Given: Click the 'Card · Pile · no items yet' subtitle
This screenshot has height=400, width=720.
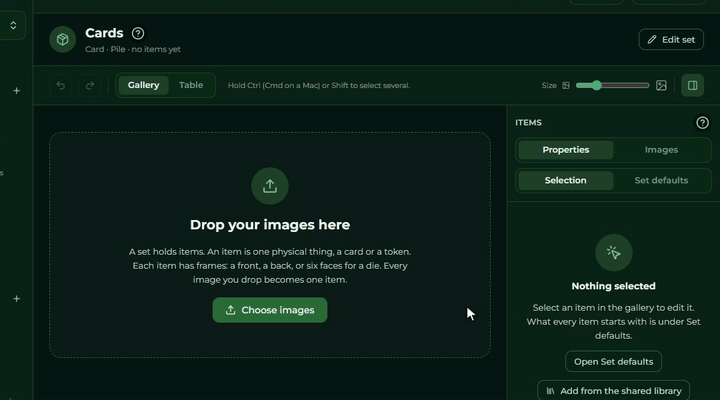Looking at the screenshot, I should click(x=133, y=49).
